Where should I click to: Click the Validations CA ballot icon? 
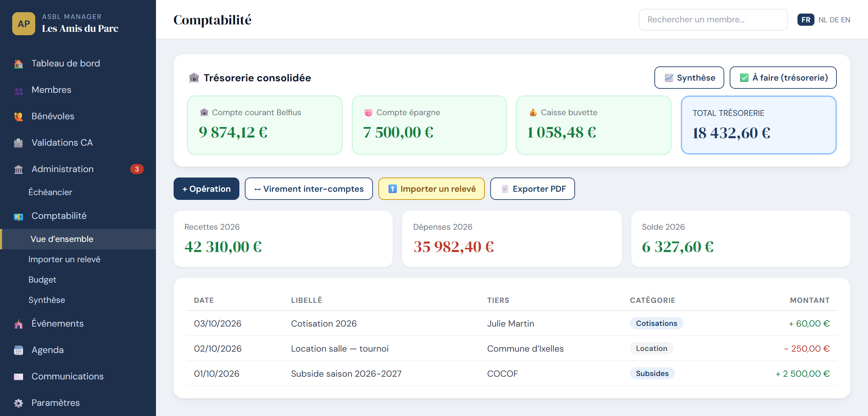click(19, 143)
